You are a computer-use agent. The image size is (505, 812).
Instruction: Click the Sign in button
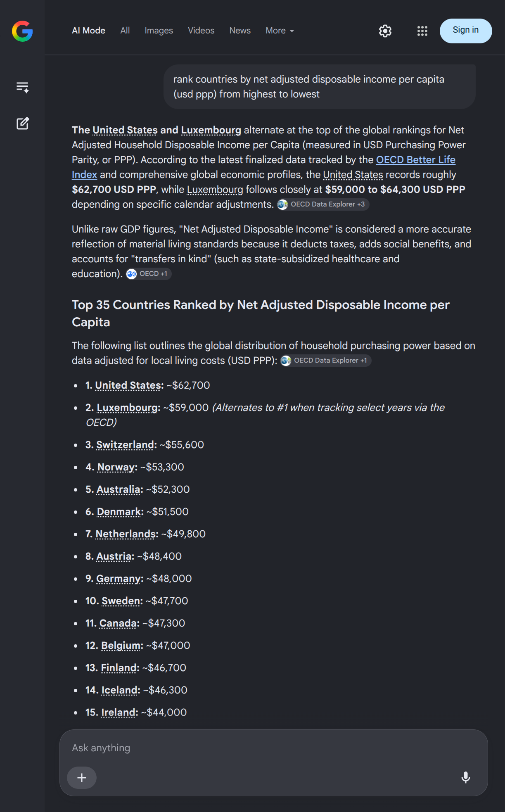point(466,31)
